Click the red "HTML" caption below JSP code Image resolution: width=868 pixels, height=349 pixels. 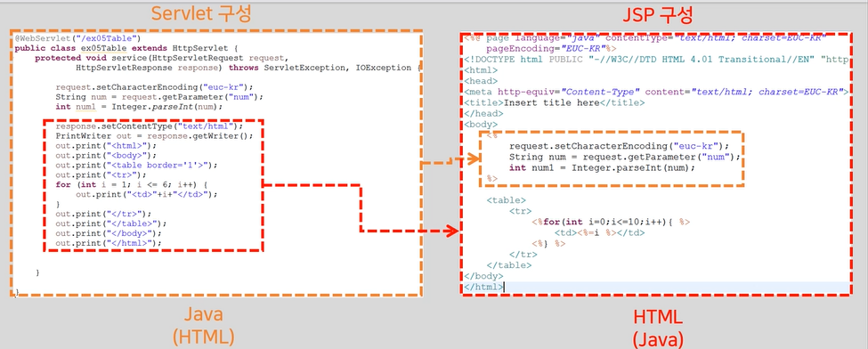click(x=658, y=318)
